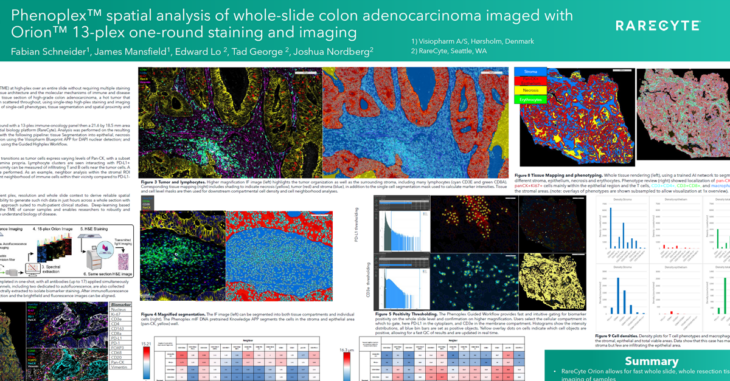Click the red-blue color scale bar labeled 15.21
730x381 pixels.
tap(147, 363)
